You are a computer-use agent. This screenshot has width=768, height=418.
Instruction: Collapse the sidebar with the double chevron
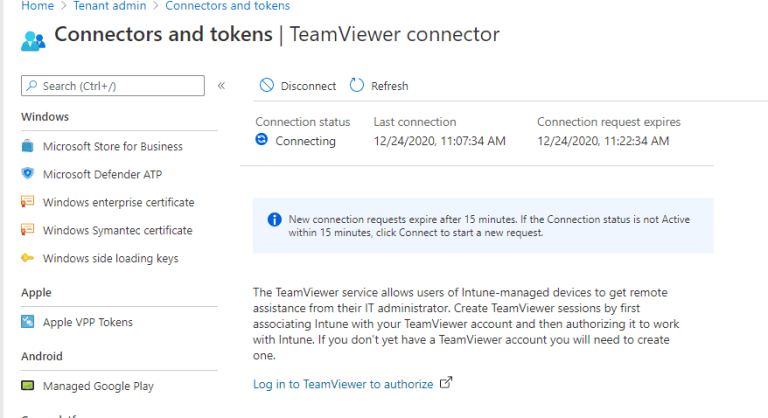coord(221,86)
